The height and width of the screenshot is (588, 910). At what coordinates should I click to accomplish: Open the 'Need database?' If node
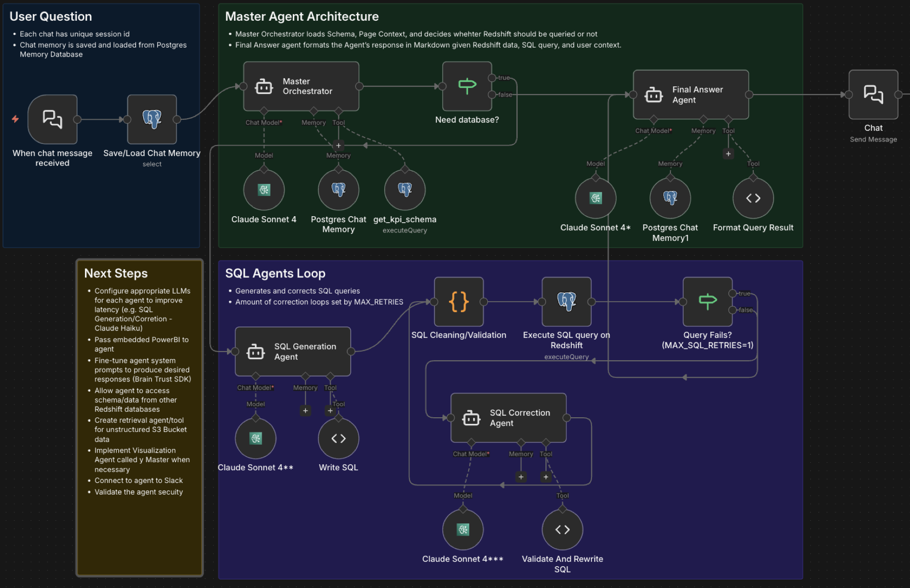[467, 86]
